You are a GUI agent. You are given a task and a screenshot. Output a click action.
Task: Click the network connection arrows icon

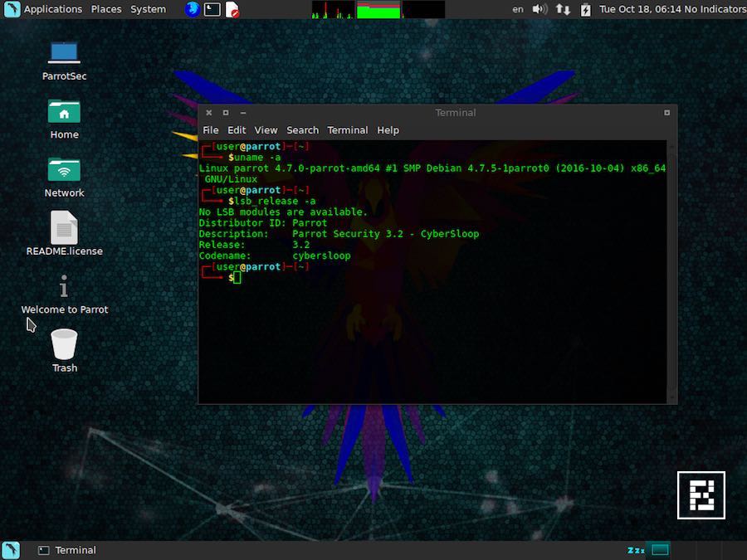tap(563, 9)
